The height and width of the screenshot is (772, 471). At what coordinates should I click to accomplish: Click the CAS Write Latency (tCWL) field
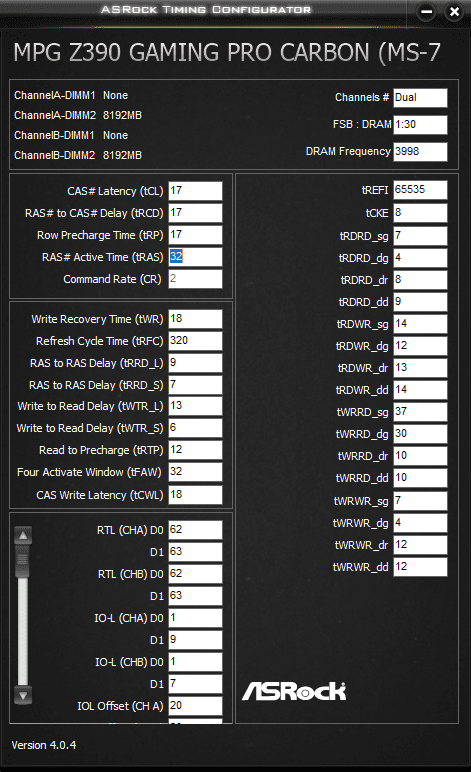(x=195, y=495)
